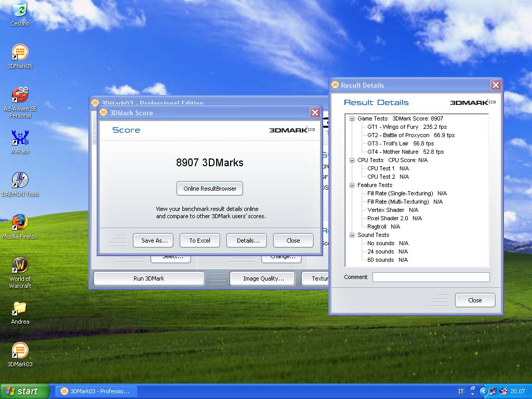
Task: Select the AvRack desktop icon
Action: [20, 142]
